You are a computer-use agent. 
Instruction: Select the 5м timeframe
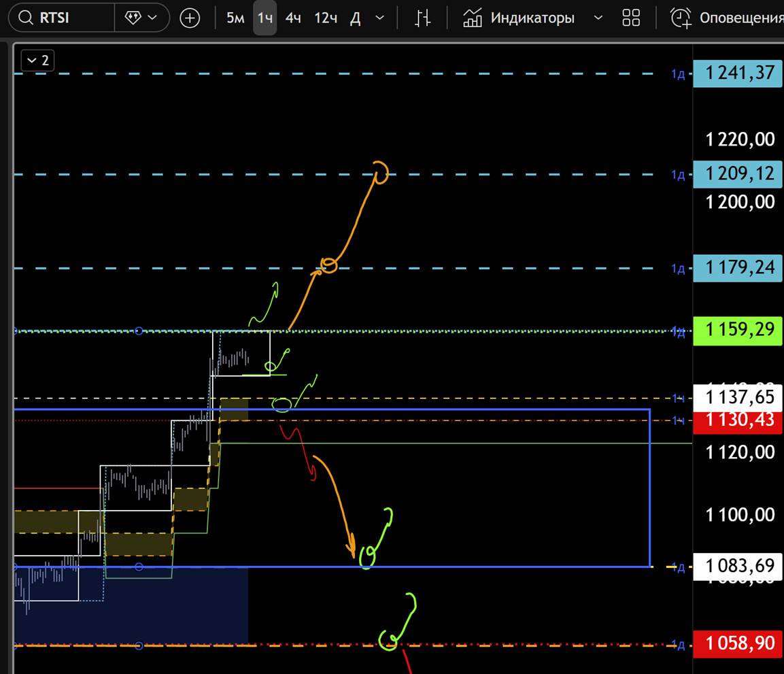click(235, 18)
